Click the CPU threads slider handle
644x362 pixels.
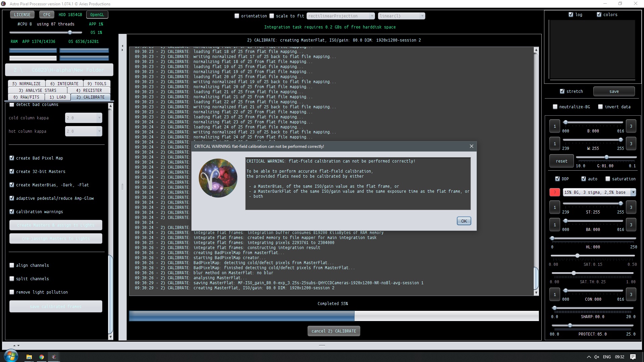pyautogui.click(x=70, y=33)
